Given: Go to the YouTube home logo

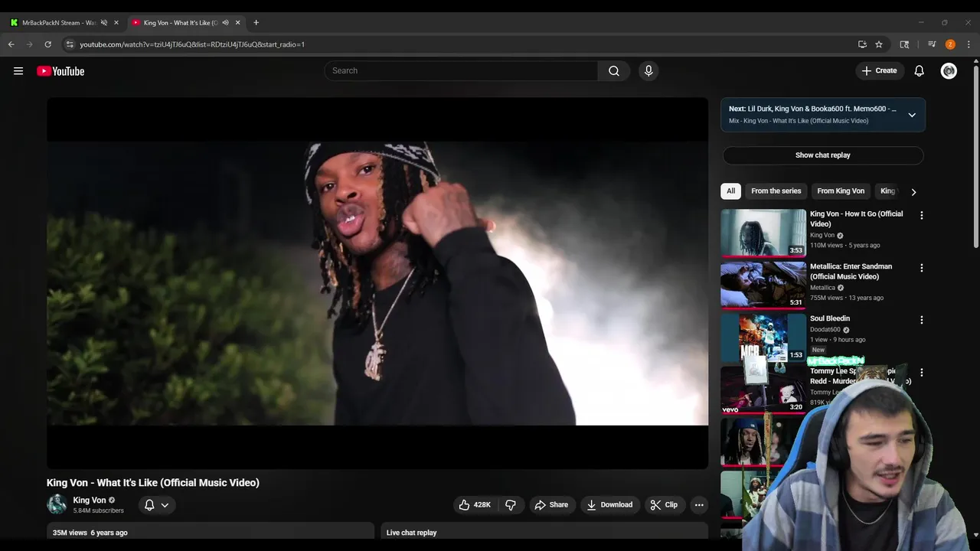Looking at the screenshot, I should pos(60,71).
